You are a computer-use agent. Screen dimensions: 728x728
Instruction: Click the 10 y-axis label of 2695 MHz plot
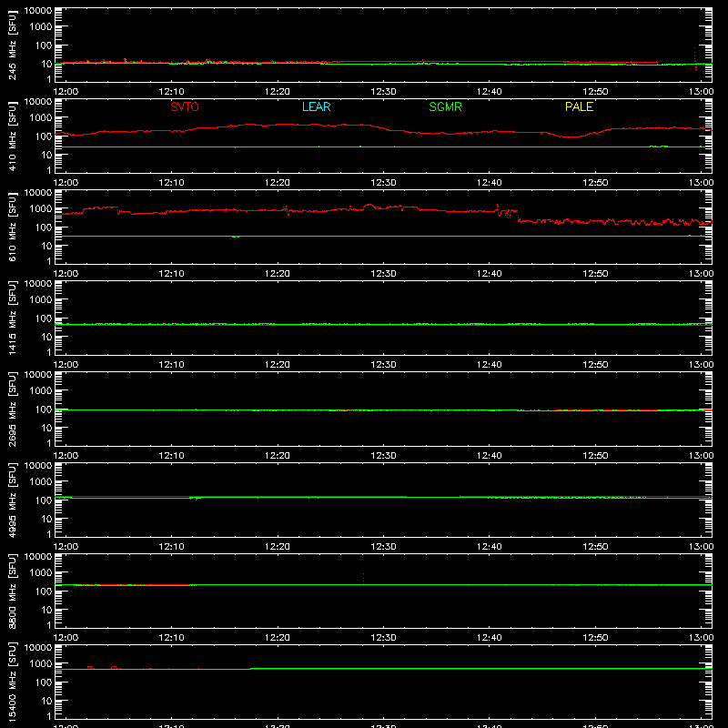click(47, 428)
